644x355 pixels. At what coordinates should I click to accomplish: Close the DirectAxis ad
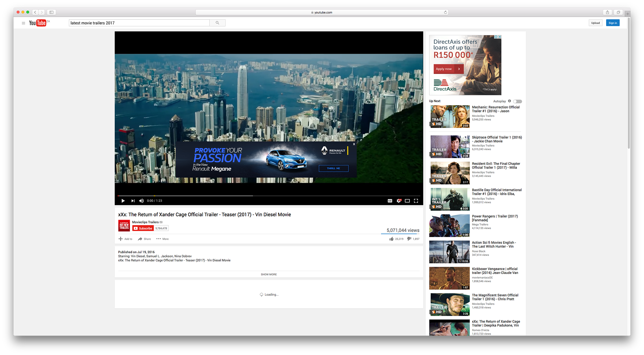(500, 37)
